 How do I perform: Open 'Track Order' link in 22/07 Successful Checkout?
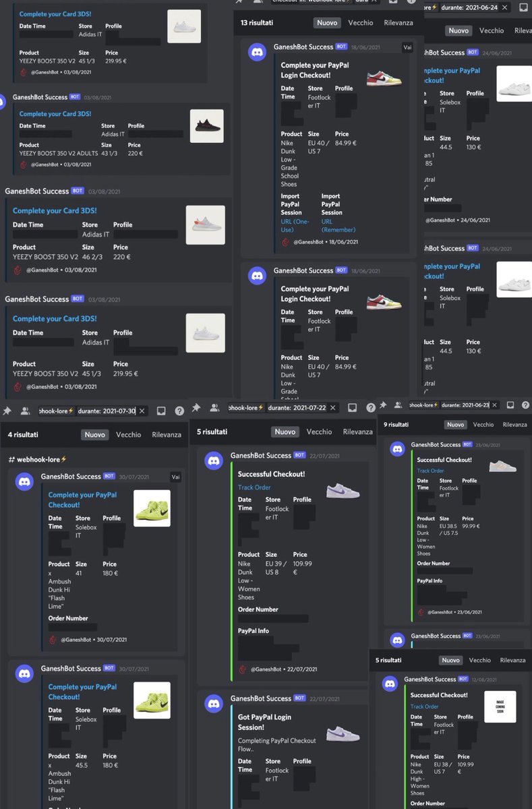click(254, 487)
